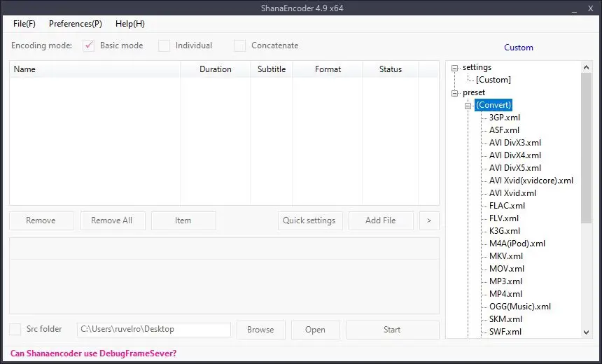Open the File(F) menu
The width and height of the screenshot is (602, 364).
pos(24,24)
